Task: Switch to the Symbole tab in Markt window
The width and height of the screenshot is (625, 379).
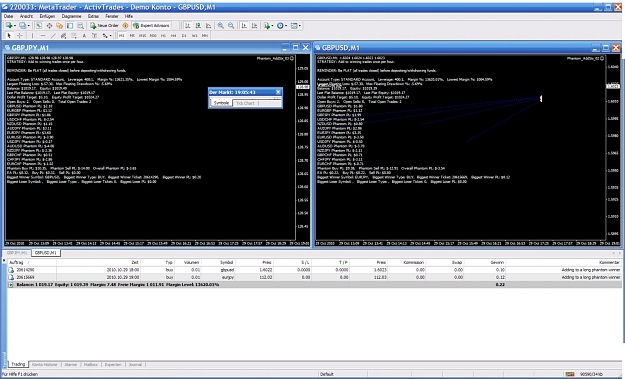Action: [x=221, y=103]
